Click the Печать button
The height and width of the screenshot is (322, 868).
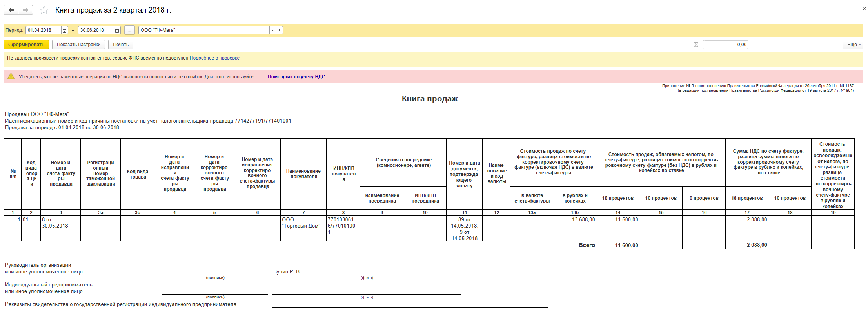[121, 45]
